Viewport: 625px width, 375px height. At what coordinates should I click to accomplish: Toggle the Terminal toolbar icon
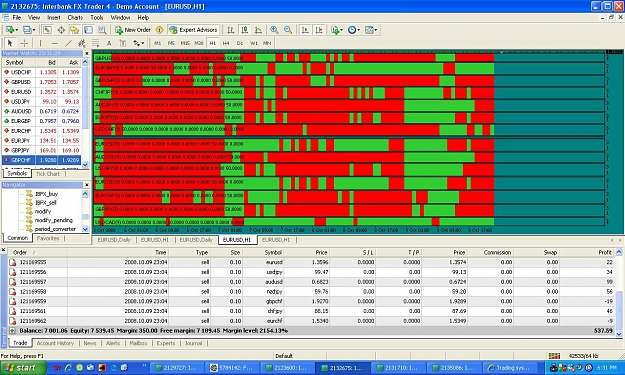(x=88, y=30)
